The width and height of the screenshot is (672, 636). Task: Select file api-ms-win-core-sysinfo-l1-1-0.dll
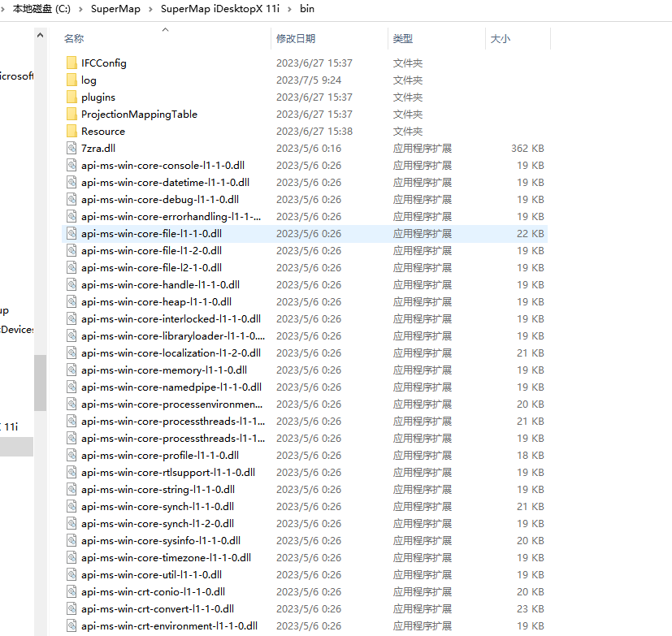(304, 540)
